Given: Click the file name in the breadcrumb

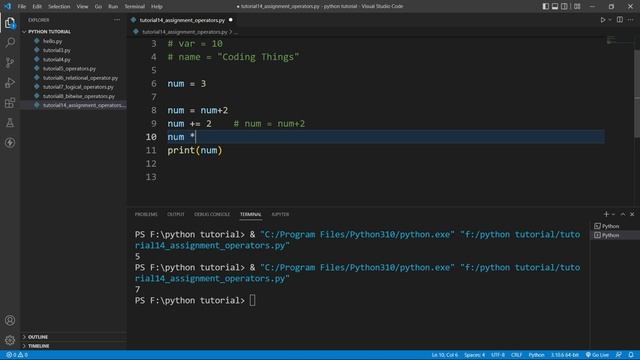Looking at the screenshot, I should pos(184,31).
